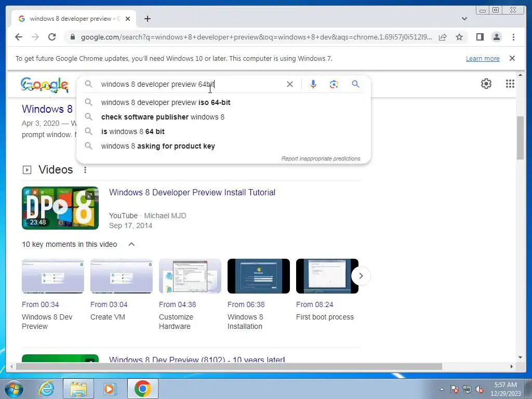
Task: Search by image with the Lens icon
Action: point(334,84)
